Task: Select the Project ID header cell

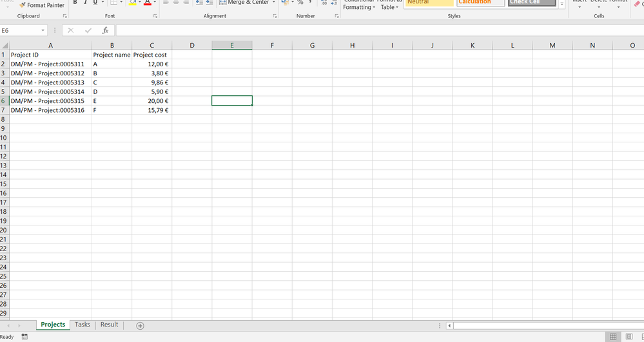Action: [x=50, y=55]
